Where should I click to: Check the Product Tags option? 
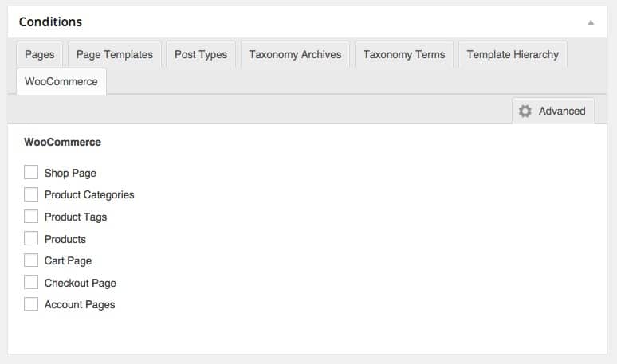31,217
